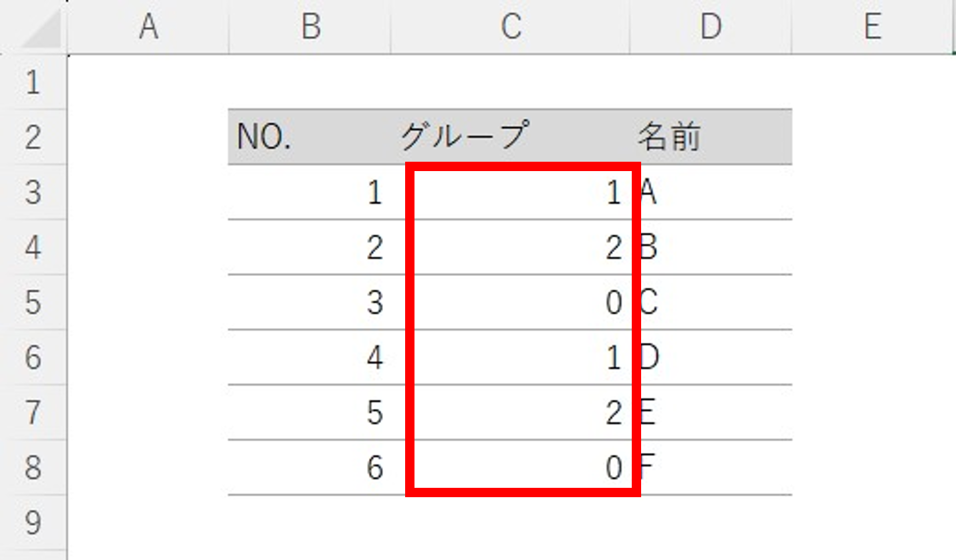Select column A header

click(148, 27)
